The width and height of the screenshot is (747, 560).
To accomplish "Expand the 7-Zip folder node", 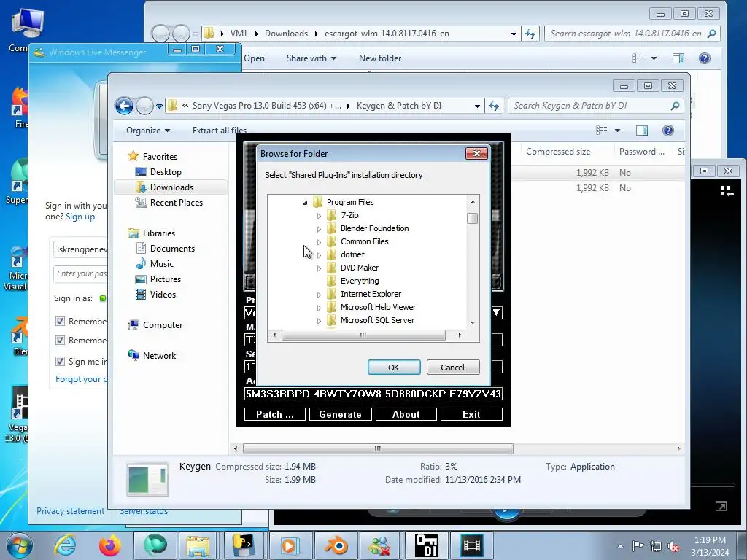I will (319, 216).
